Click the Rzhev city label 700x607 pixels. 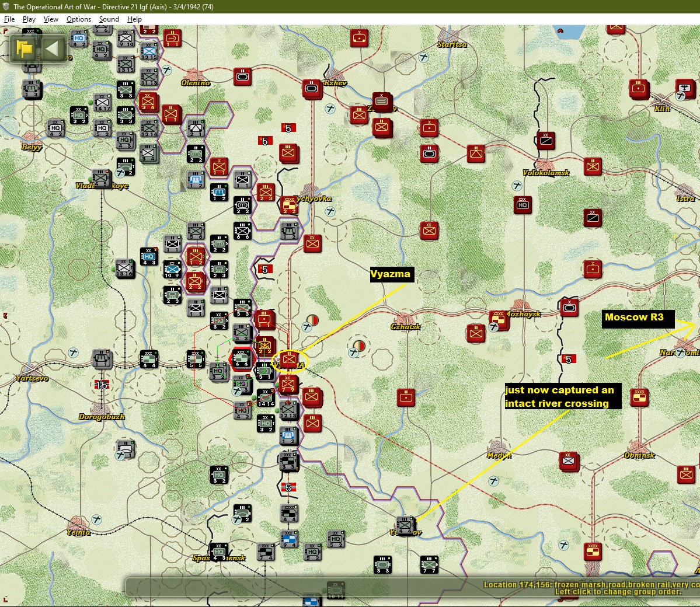(335, 82)
